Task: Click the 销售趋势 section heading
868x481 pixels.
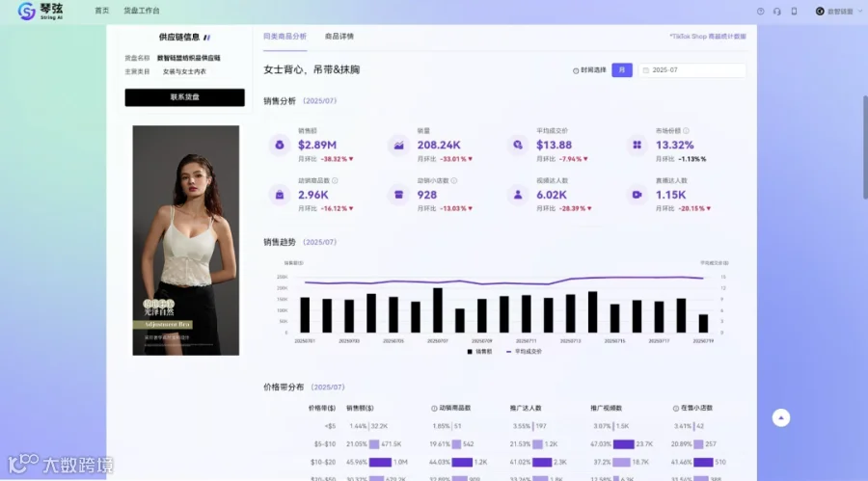Action: point(280,242)
